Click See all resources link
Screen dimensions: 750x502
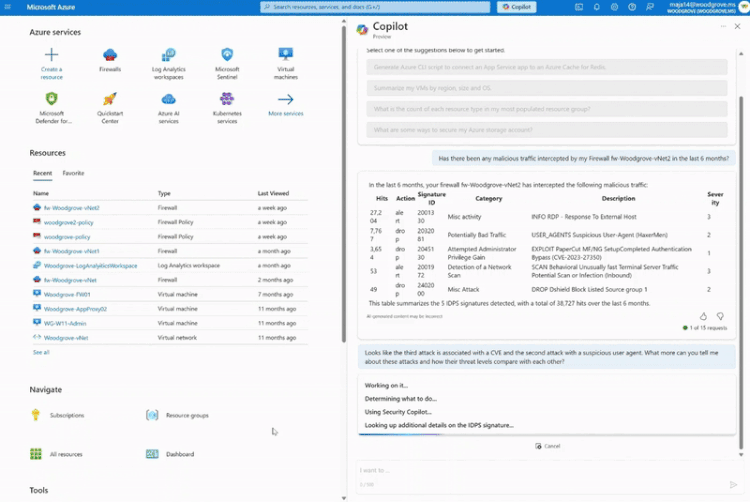[41, 352]
